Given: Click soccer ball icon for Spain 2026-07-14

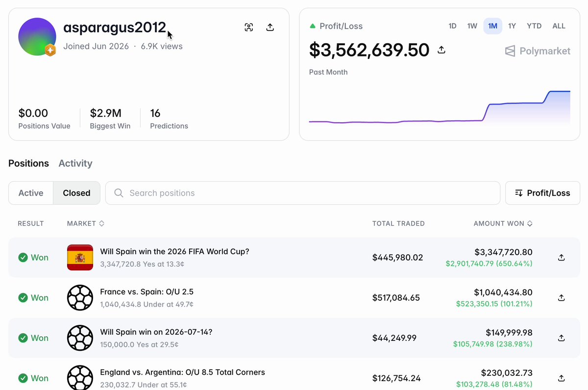Looking at the screenshot, I should coord(80,338).
